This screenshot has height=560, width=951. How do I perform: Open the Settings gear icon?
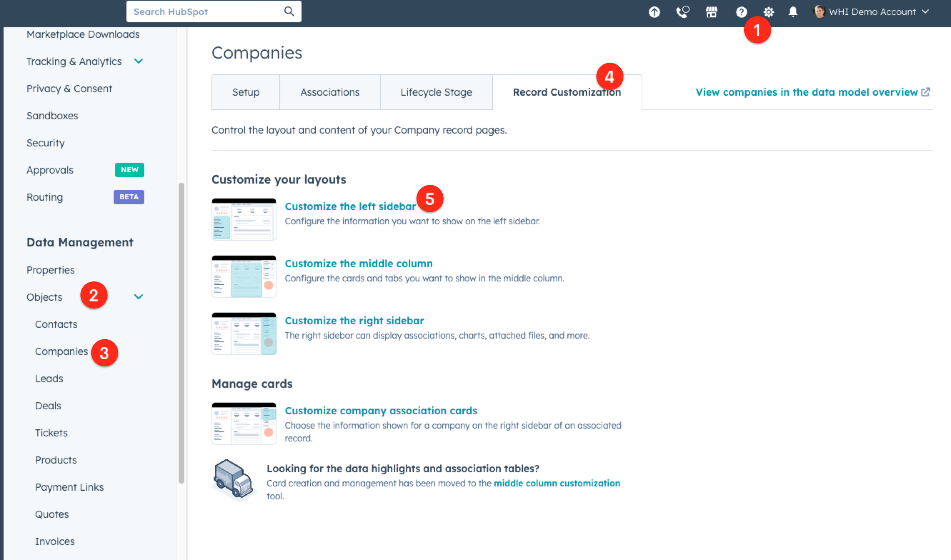click(x=769, y=12)
